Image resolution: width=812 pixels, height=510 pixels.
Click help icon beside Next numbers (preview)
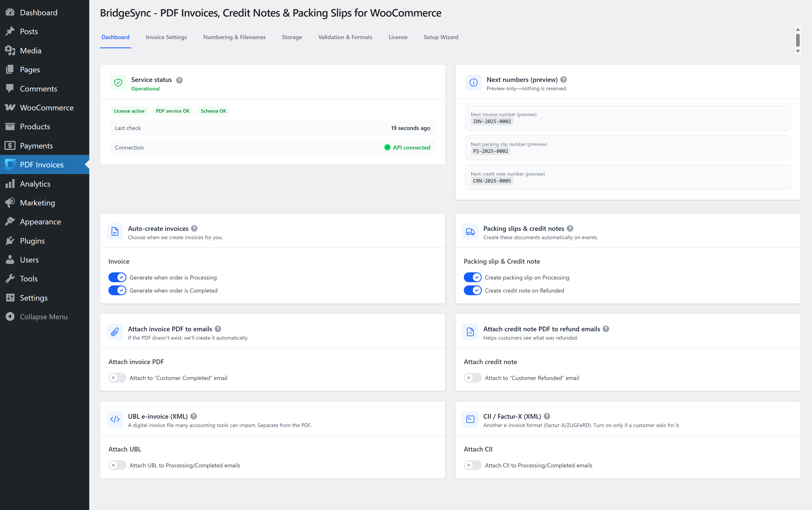point(563,80)
